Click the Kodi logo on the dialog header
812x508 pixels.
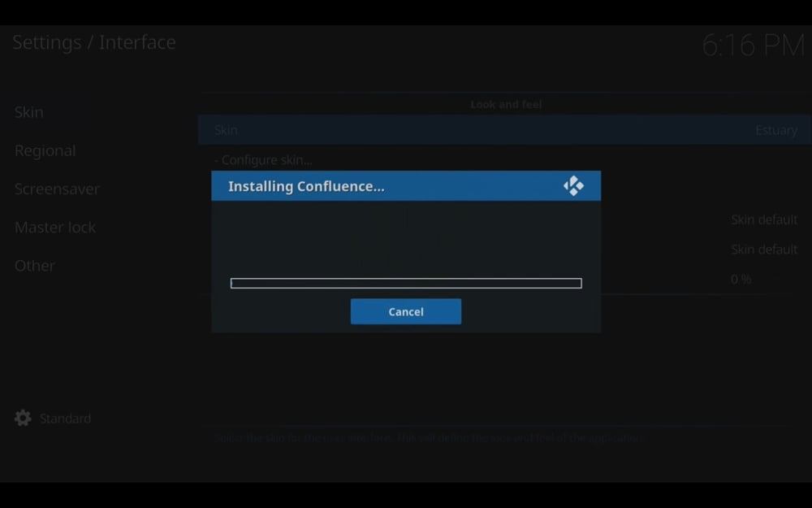tap(573, 185)
